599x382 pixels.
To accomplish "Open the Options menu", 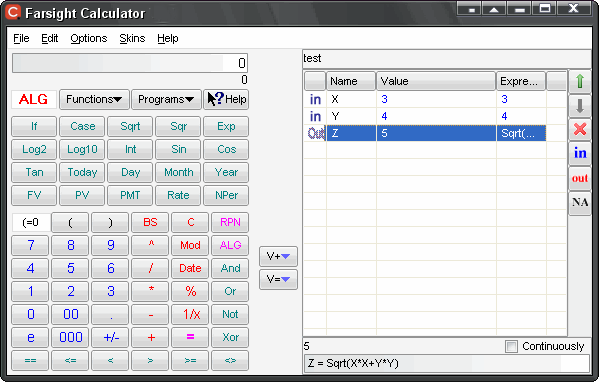I will [x=89, y=38].
